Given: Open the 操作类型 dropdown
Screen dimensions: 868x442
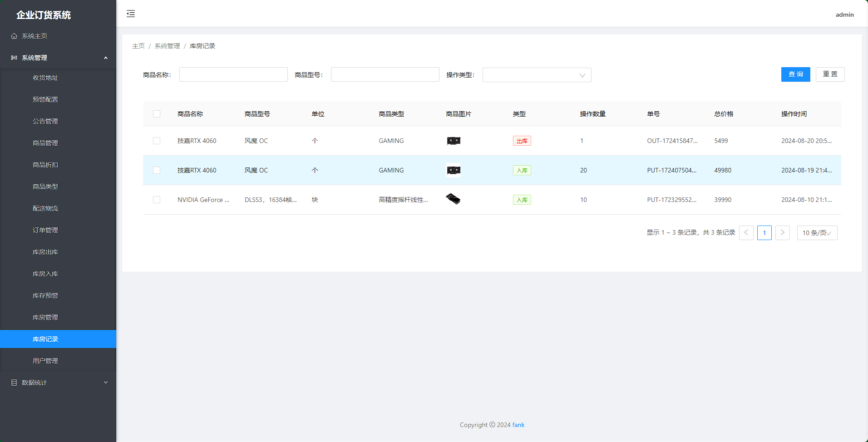Looking at the screenshot, I should click(x=537, y=75).
